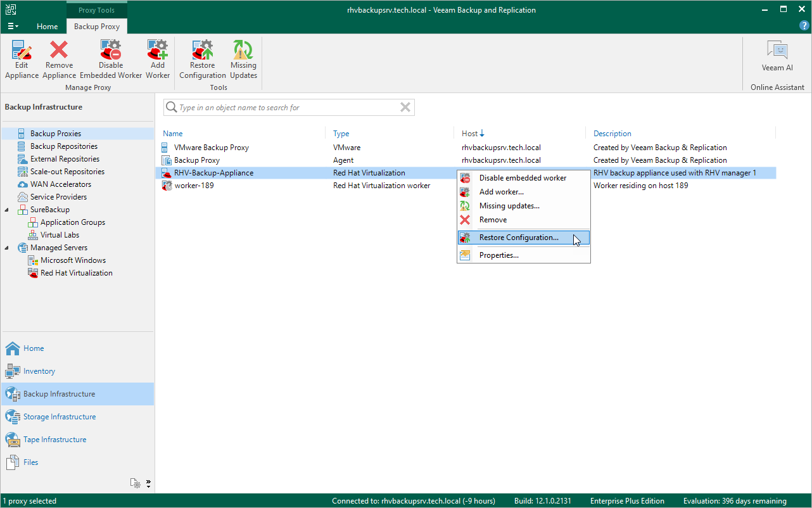Click Remove Appliance ribbon icon
812x508 pixels.
tap(59, 60)
